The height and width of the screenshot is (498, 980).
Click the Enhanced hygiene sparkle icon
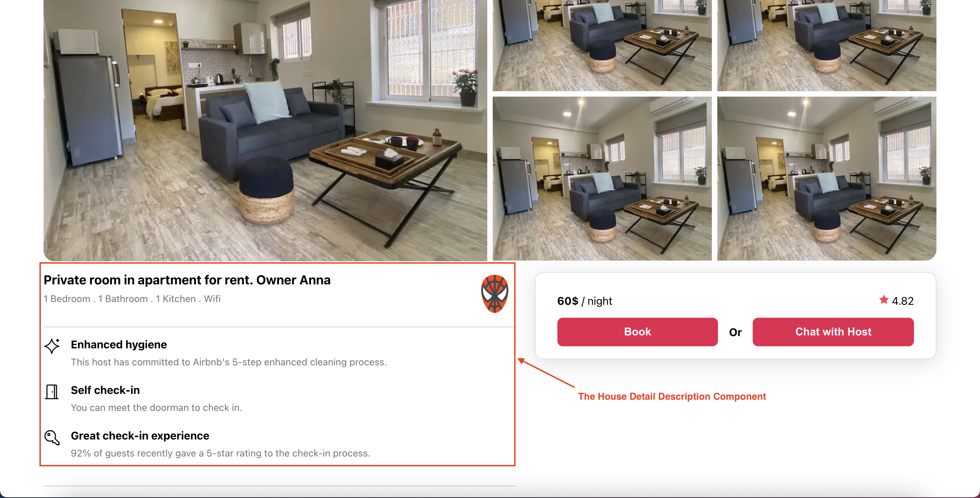tap(52, 346)
